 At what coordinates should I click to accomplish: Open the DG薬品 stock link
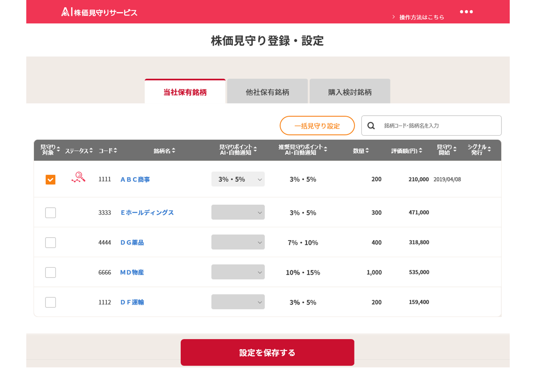pos(132,243)
